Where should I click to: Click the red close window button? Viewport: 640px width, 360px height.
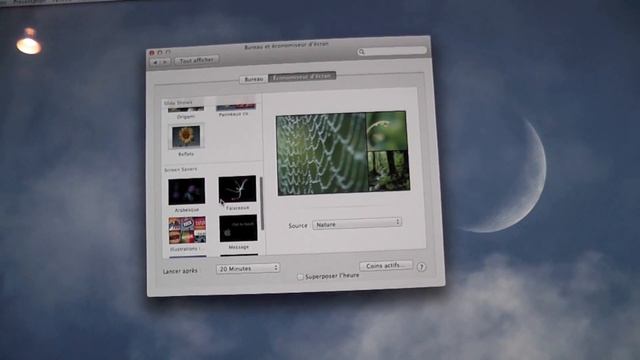pos(152,53)
